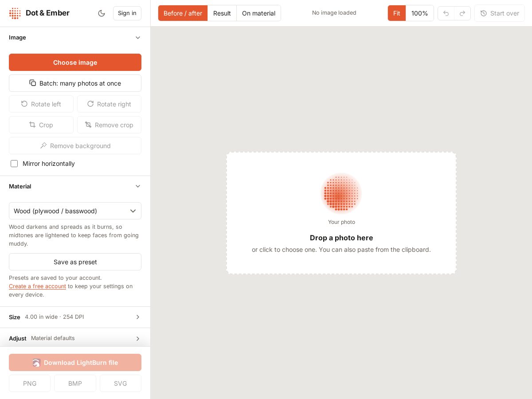This screenshot has height=399, width=532.
Task: Click the 'No image loaded' status text
Action: [334, 13]
